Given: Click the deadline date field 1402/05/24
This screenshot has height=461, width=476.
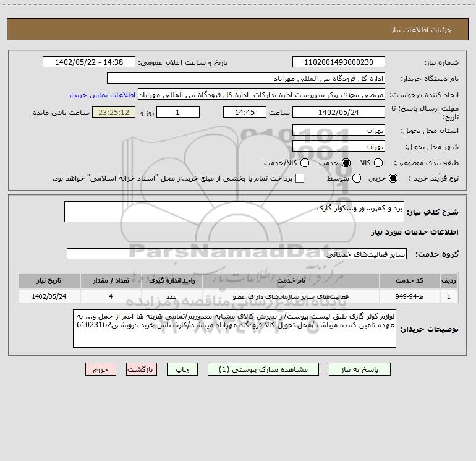Looking at the screenshot, I should pyautogui.click(x=339, y=112).
